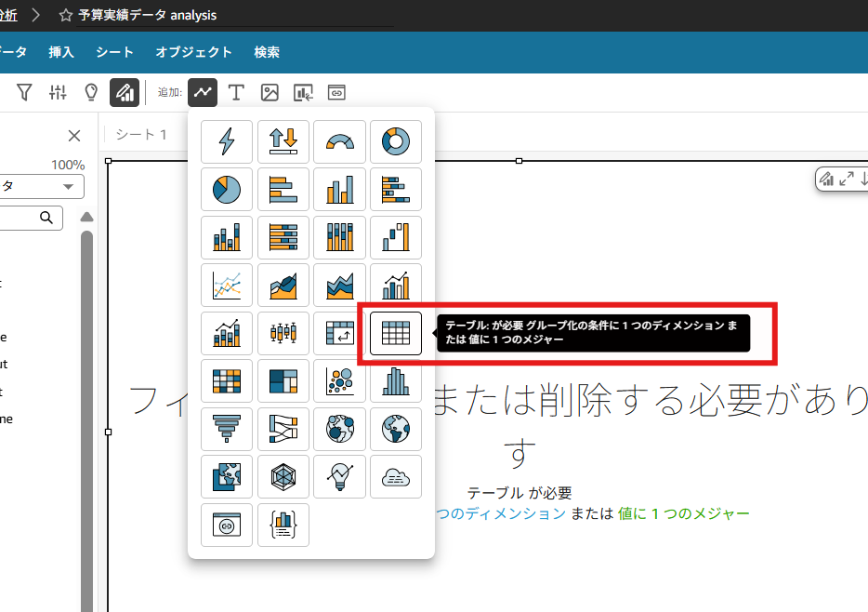
Task: Add custom content link icon in toolbar
Action: [x=336, y=92]
